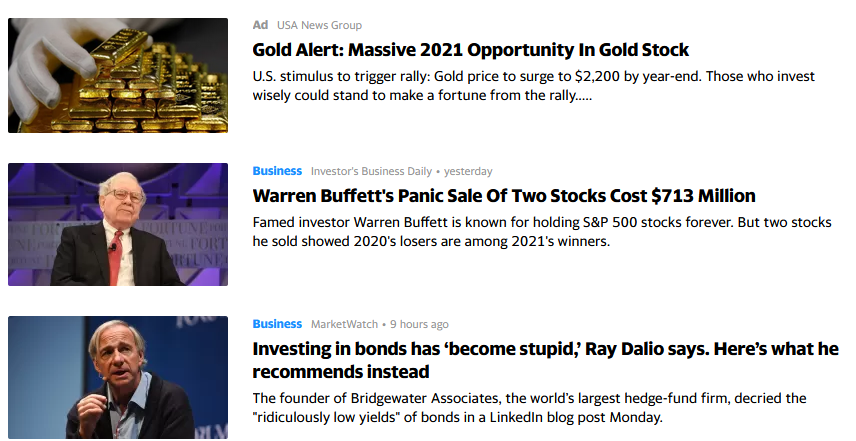Click the Ad label above the gold headline
The image size is (856, 441).
(260, 25)
